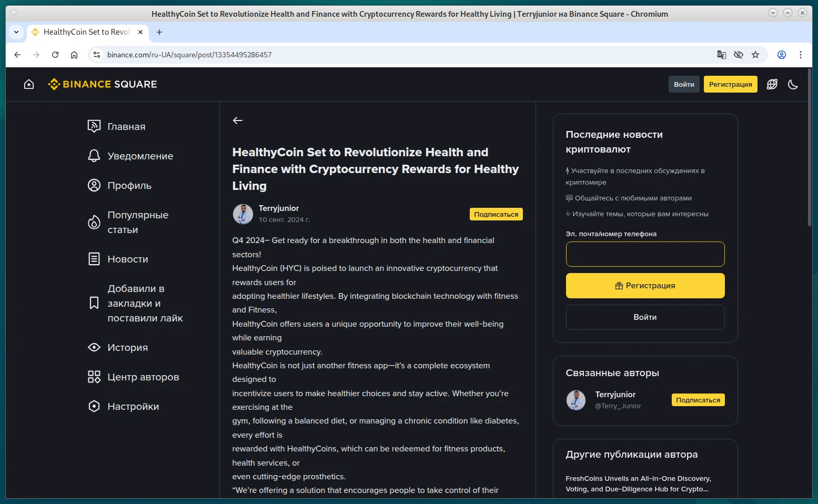This screenshot has height=504, width=818.
Task: Toggle the tracking protection eye icon
Action: point(739,55)
